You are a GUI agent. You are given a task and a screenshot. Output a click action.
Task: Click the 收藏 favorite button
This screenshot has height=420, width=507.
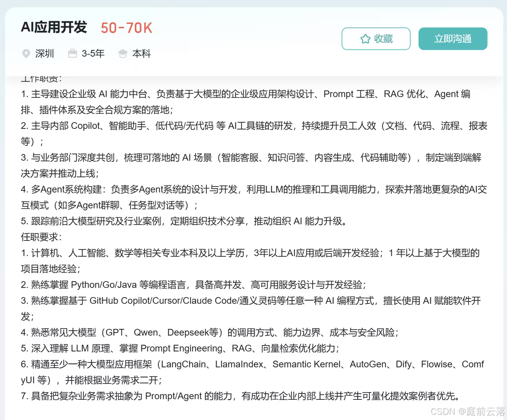coord(376,39)
